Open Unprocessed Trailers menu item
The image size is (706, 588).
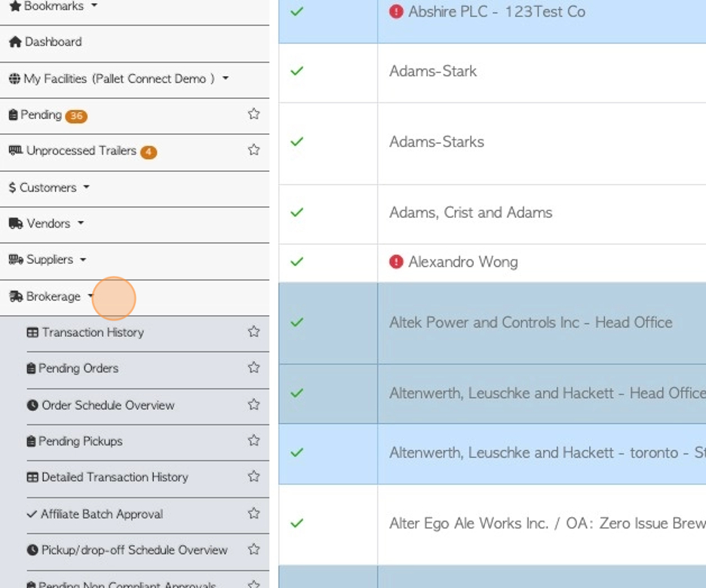tap(81, 150)
